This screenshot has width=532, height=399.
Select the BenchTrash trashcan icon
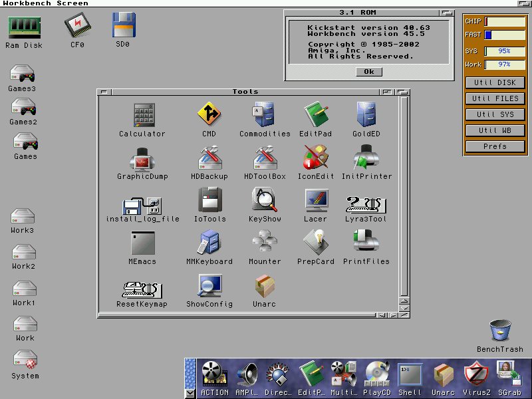(501, 330)
